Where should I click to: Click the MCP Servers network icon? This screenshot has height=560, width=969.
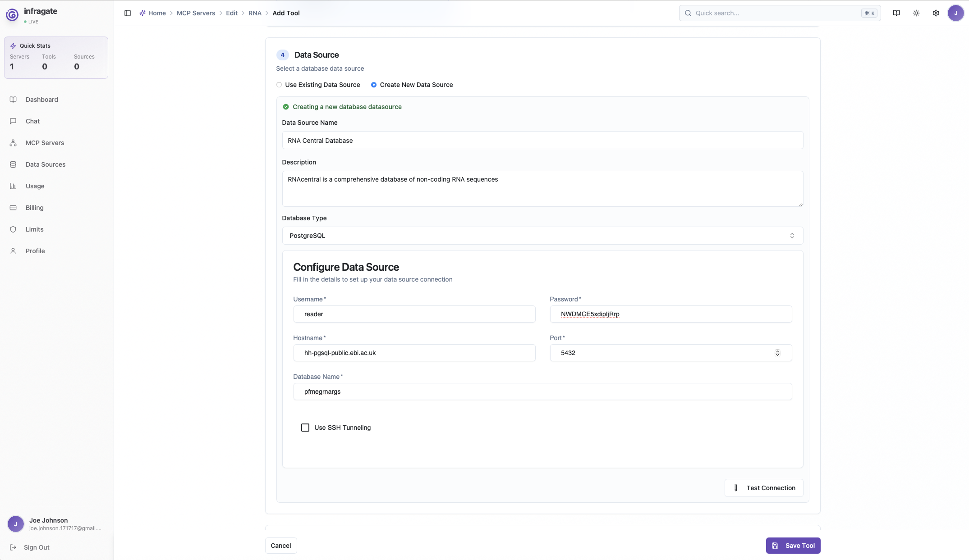coord(13,143)
